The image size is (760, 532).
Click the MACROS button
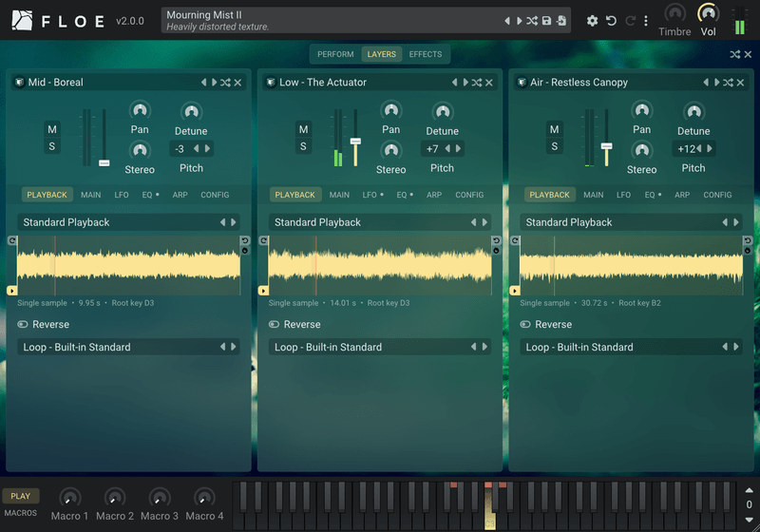pyautogui.click(x=20, y=513)
